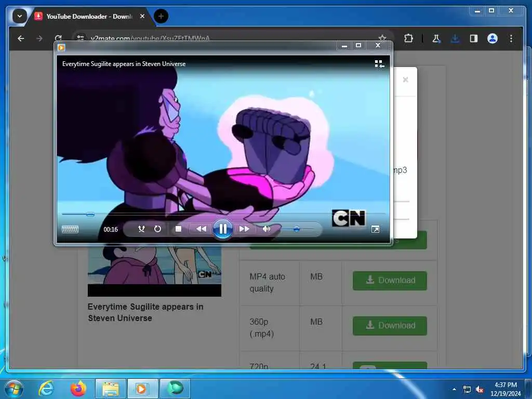532x399 pixels.
Task: Open the network tray icon
Action: [467, 390]
